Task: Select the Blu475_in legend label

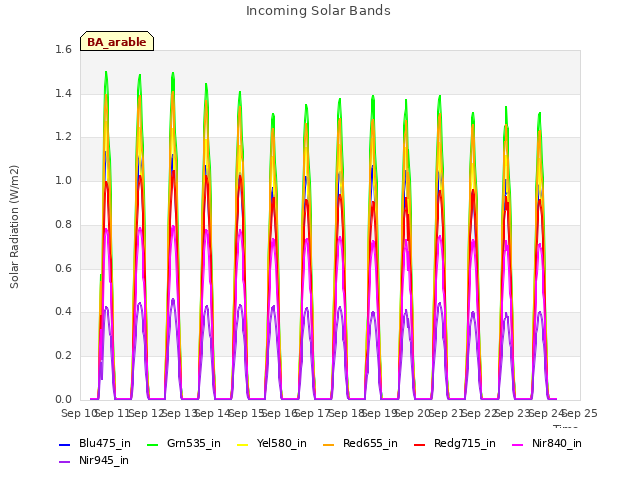Action: click(105, 443)
